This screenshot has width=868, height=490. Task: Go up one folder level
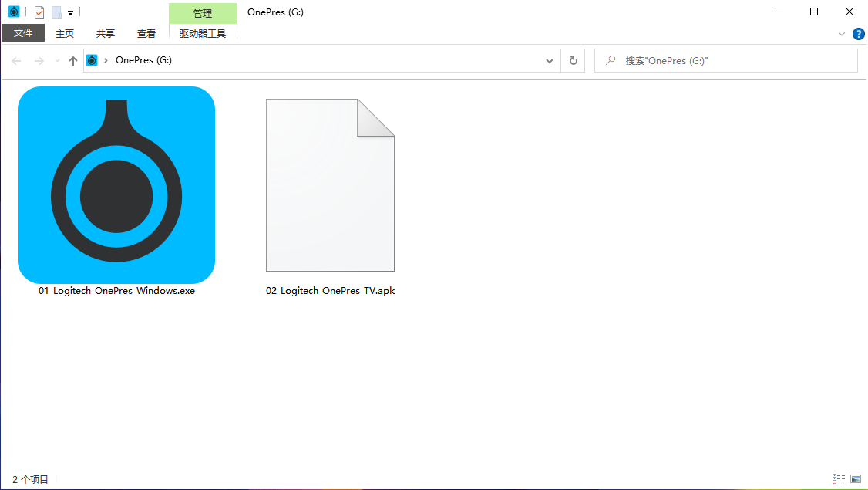tap(73, 61)
